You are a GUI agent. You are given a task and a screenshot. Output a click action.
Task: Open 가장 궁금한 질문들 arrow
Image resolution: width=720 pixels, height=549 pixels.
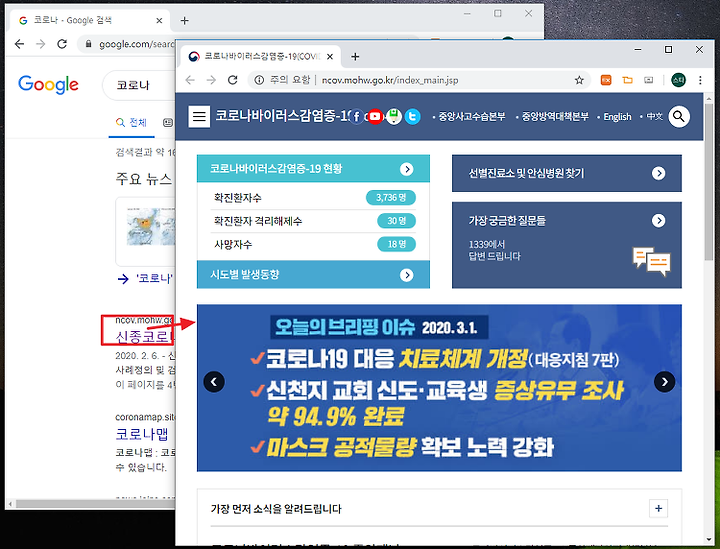658,221
